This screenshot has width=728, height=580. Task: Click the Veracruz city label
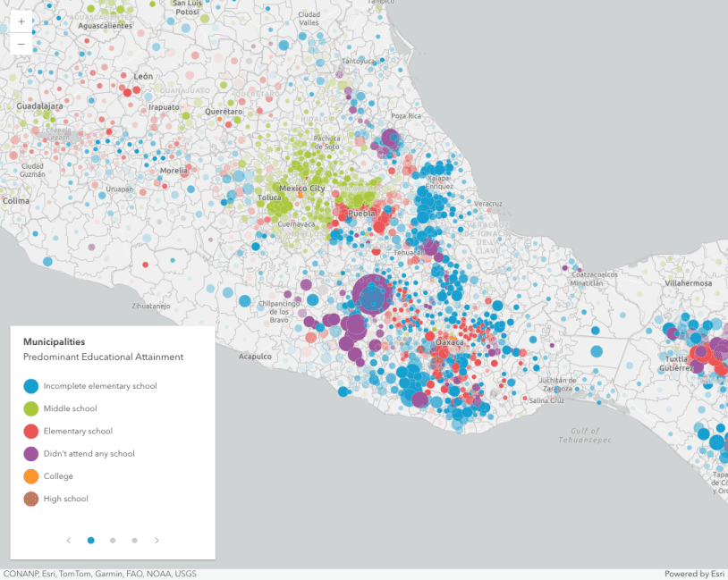[x=488, y=204]
